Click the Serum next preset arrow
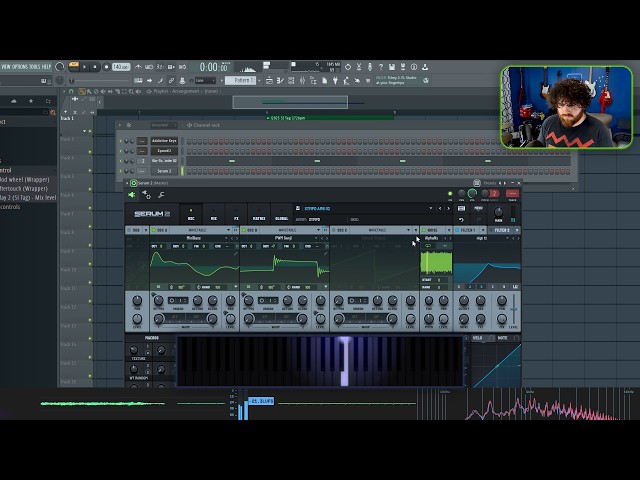This screenshot has width=640, height=480. pos(449,209)
